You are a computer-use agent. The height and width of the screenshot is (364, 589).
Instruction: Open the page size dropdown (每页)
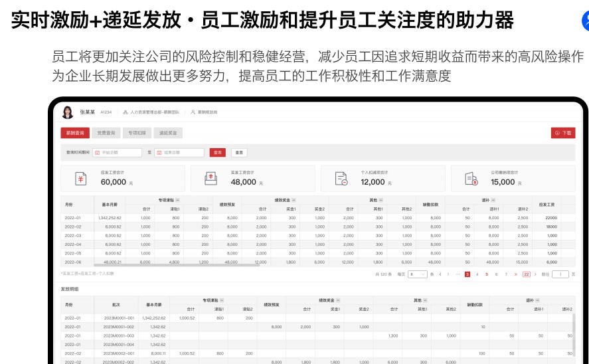418,274
